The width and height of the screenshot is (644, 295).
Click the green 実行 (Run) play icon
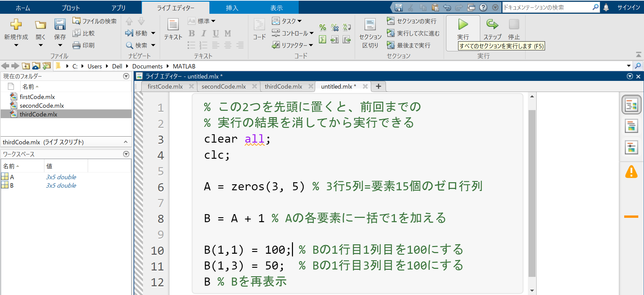click(463, 24)
